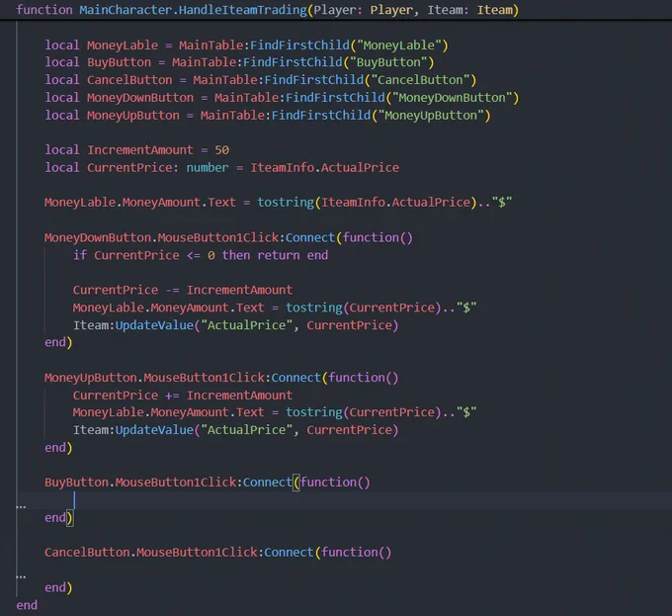Click UpdateValue inside the MoneyUpButton handler

(x=154, y=430)
